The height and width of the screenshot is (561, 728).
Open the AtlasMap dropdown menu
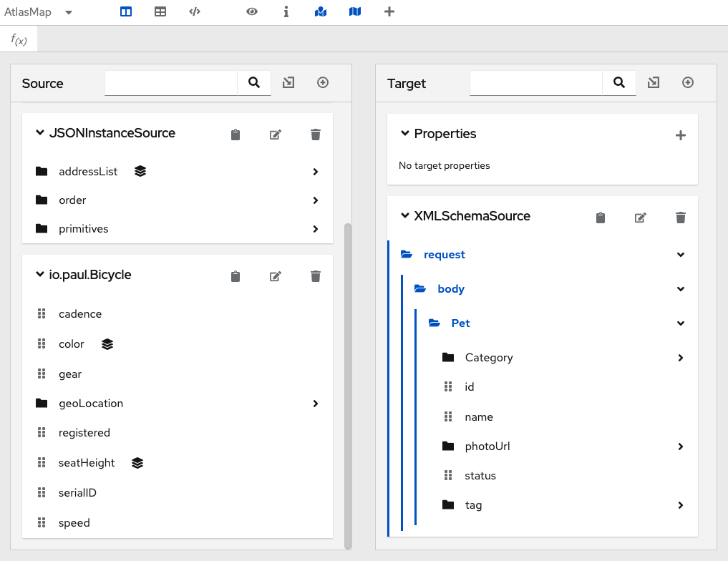click(x=69, y=12)
